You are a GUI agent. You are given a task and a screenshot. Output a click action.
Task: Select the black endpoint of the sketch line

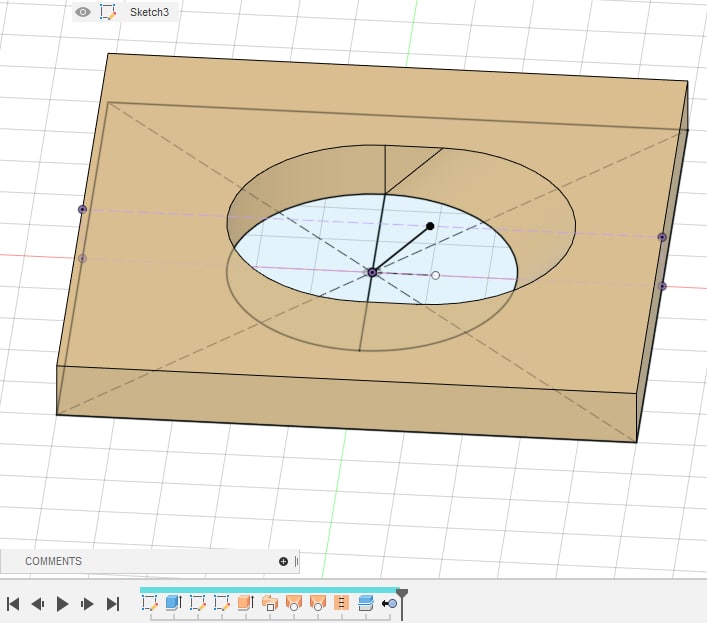coord(430,226)
